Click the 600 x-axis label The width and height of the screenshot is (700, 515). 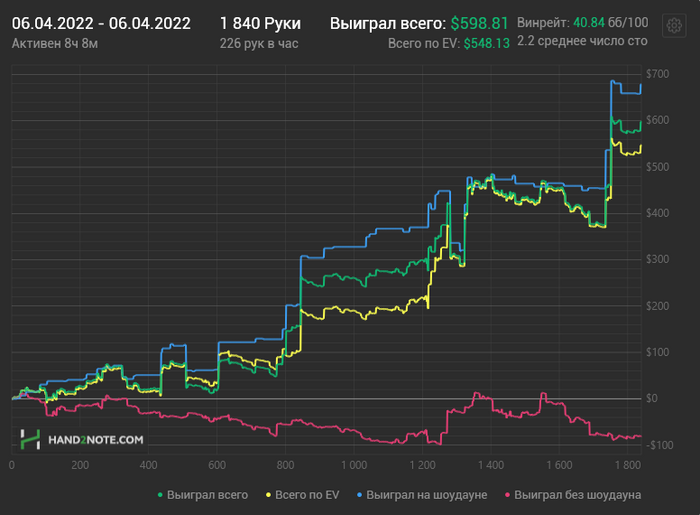[x=217, y=465]
